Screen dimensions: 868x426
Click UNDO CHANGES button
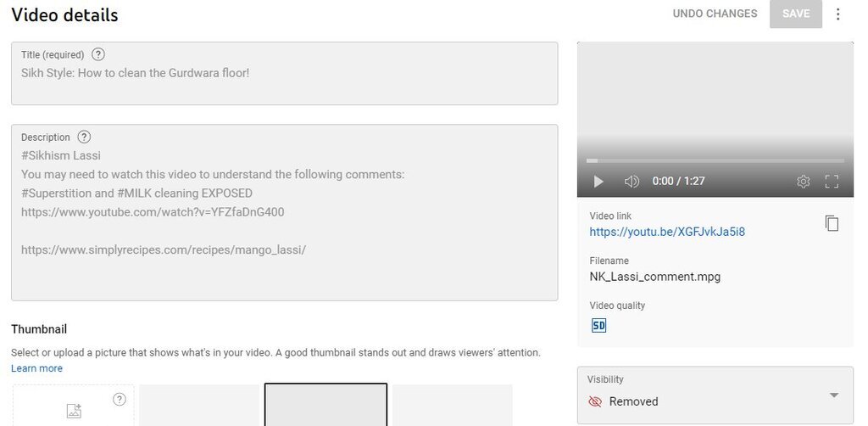715,14
